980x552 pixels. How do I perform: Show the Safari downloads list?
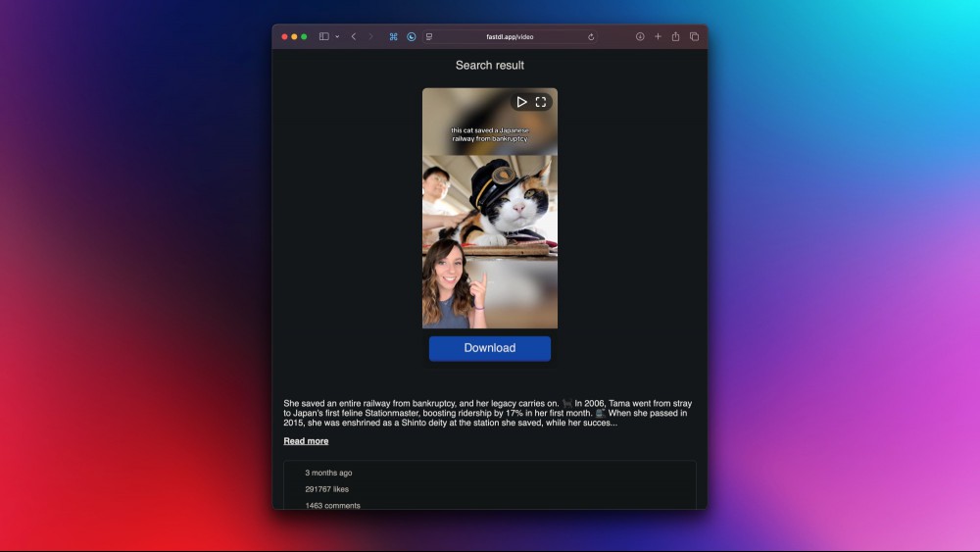tap(640, 37)
